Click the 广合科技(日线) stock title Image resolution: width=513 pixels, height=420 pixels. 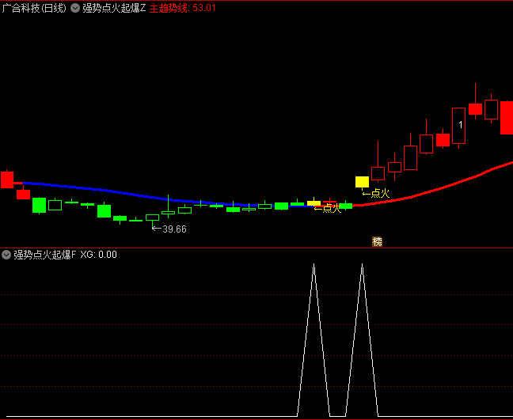tap(34, 8)
